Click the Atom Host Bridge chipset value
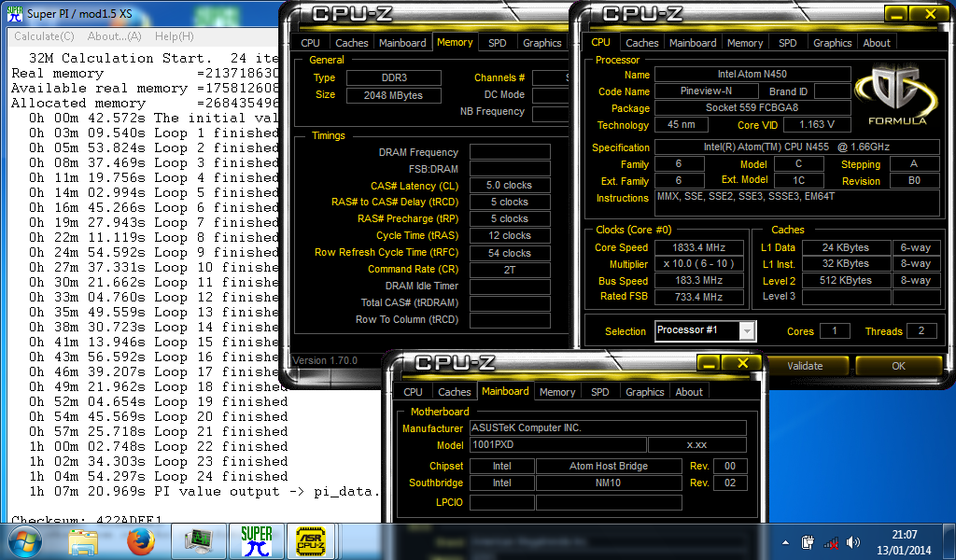 (x=609, y=466)
